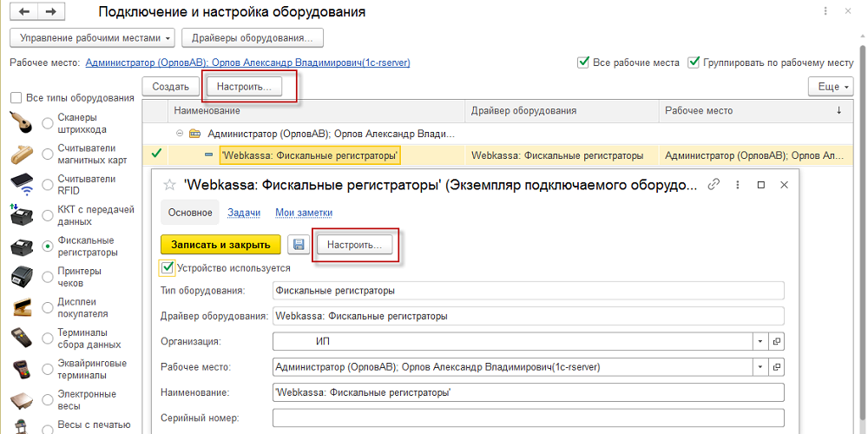Select the Дисплеи покупателя radio button

click(48, 308)
